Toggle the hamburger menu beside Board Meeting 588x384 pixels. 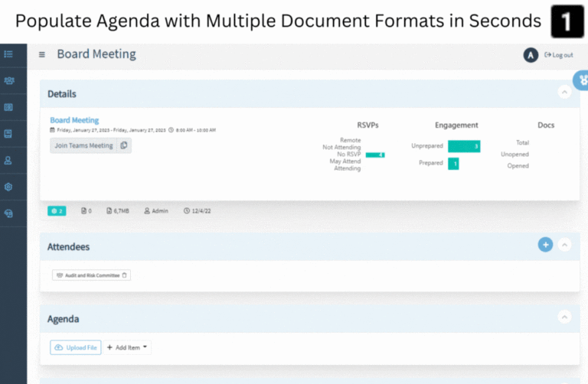(42, 55)
